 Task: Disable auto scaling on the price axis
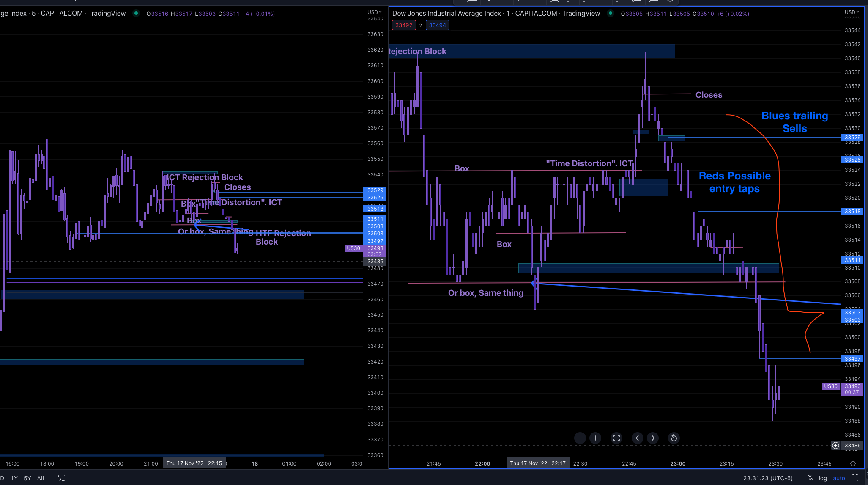[839, 478]
